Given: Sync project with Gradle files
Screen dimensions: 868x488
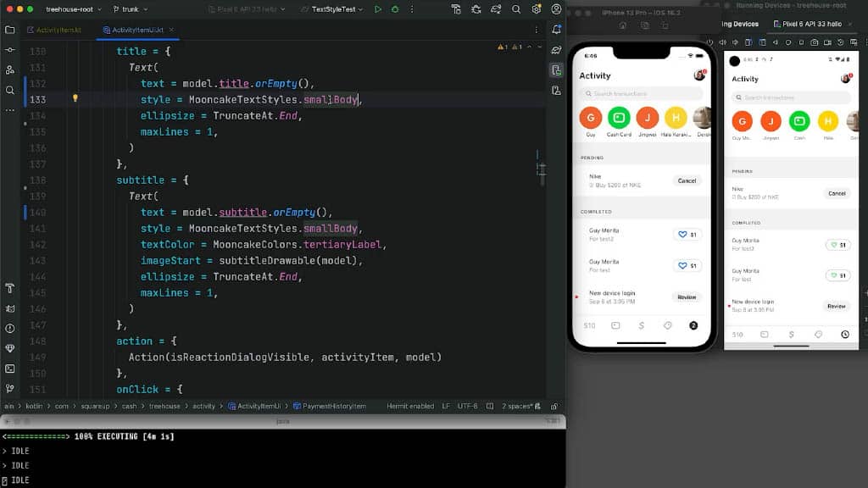Looking at the screenshot, I should [496, 9].
